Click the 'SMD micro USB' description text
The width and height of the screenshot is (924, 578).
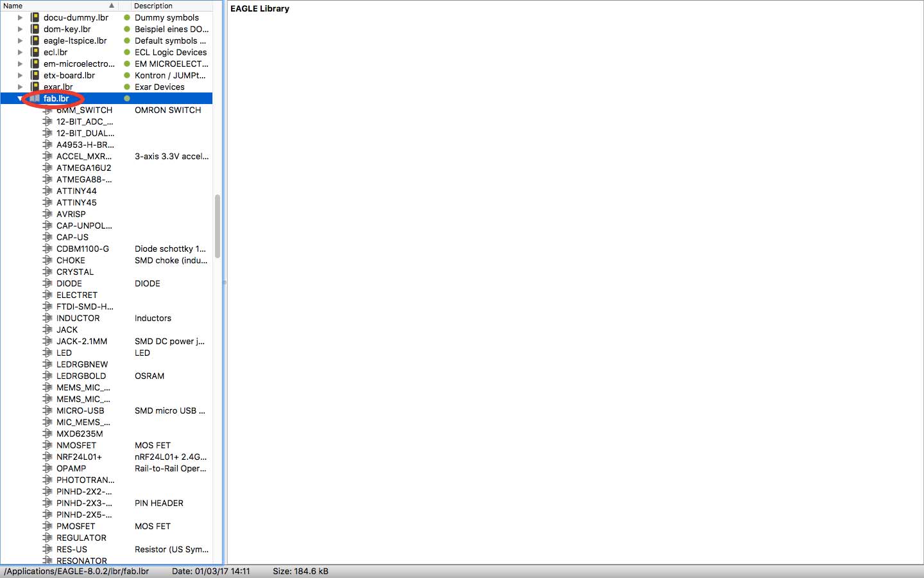pyautogui.click(x=170, y=411)
